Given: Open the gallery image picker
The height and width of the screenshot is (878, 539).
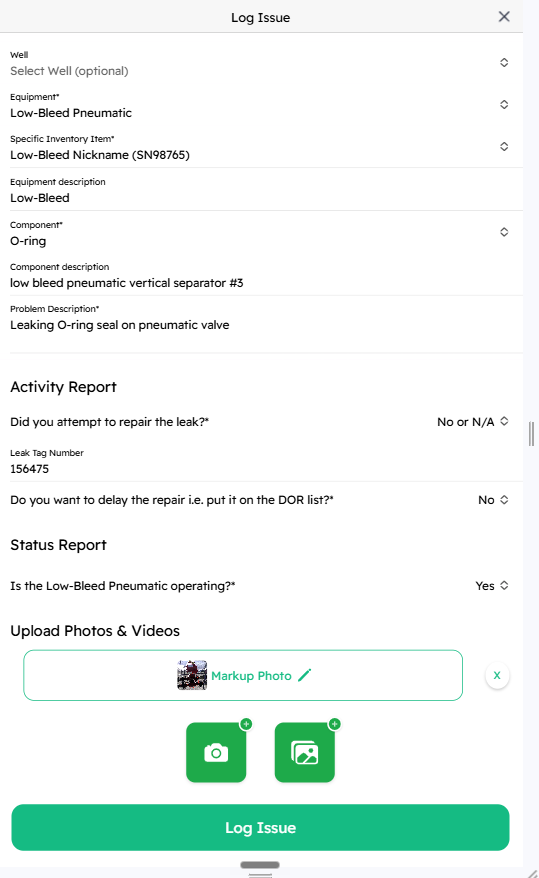Looking at the screenshot, I should pos(304,752).
